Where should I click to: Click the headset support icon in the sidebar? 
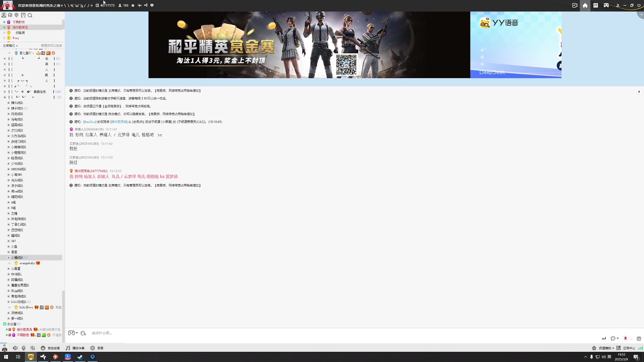pos(10,15)
